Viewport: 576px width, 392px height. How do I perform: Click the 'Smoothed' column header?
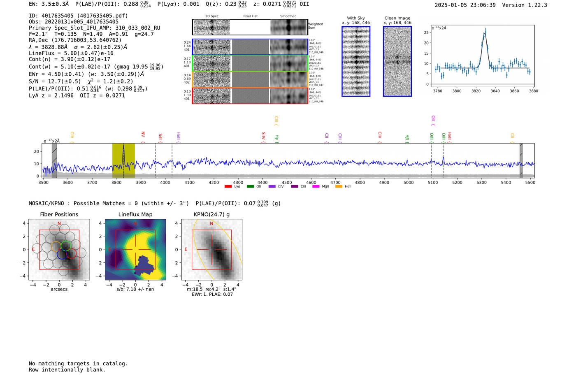(x=288, y=16)
